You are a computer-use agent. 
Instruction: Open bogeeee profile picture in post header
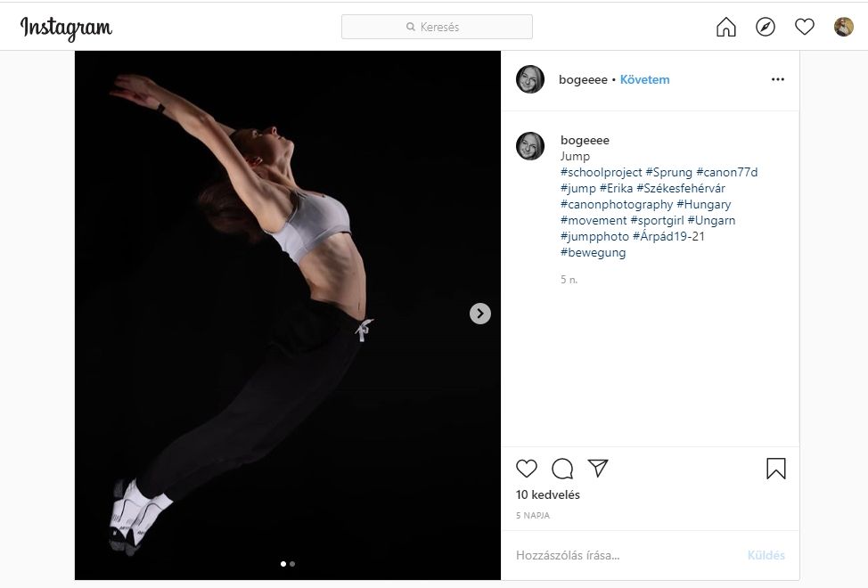point(529,79)
